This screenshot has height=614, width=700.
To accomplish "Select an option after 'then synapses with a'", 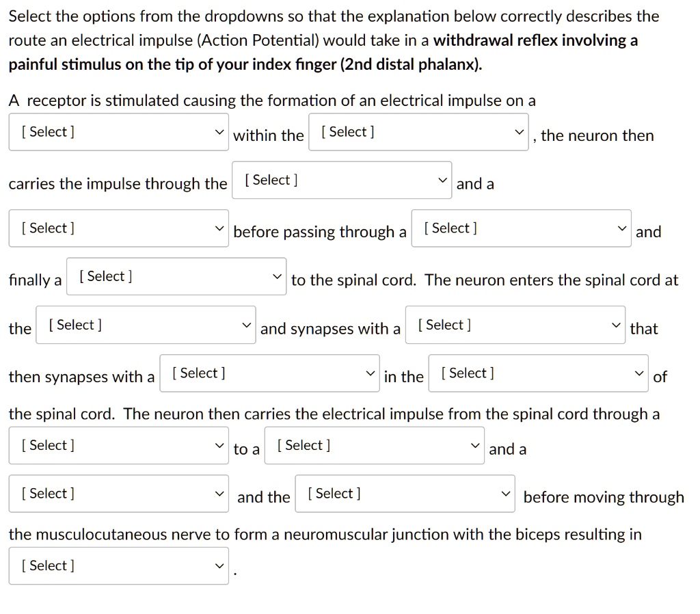I will pos(268,373).
